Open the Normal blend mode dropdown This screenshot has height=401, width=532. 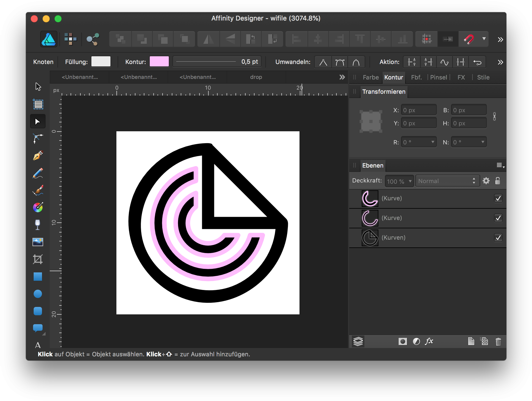(447, 181)
